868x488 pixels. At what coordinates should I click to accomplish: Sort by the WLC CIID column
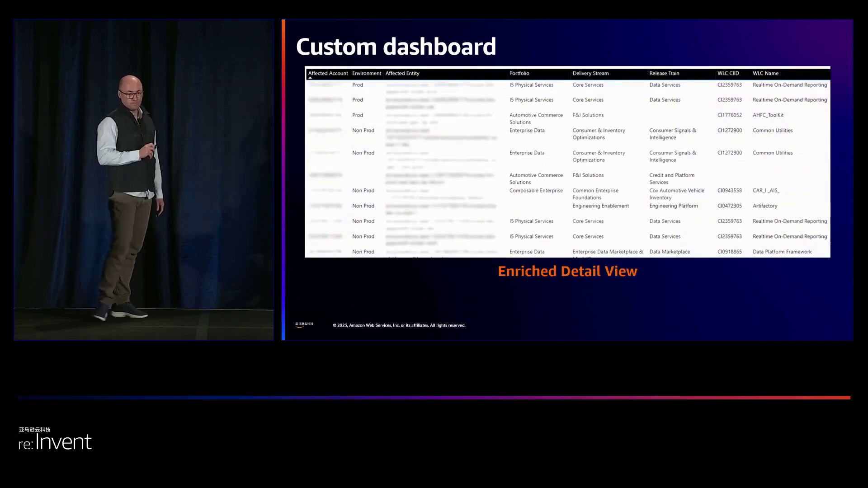pyautogui.click(x=728, y=73)
